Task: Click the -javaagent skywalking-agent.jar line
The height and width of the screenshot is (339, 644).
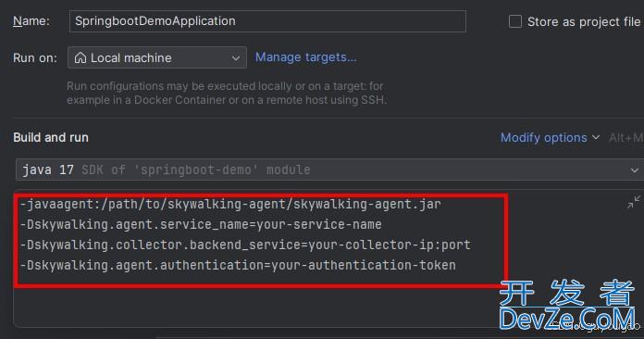Action: pos(230,204)
